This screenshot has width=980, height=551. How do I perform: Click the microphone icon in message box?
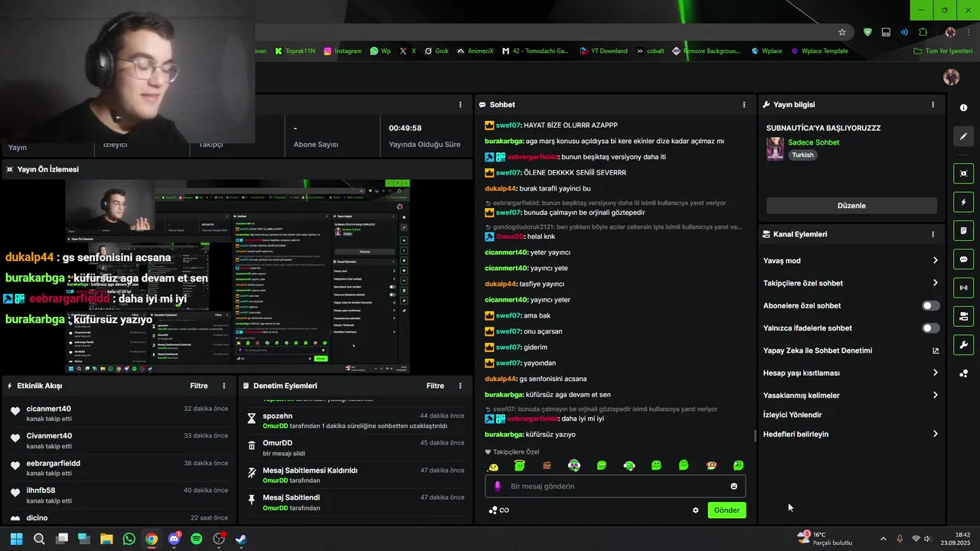click(497, 486)
